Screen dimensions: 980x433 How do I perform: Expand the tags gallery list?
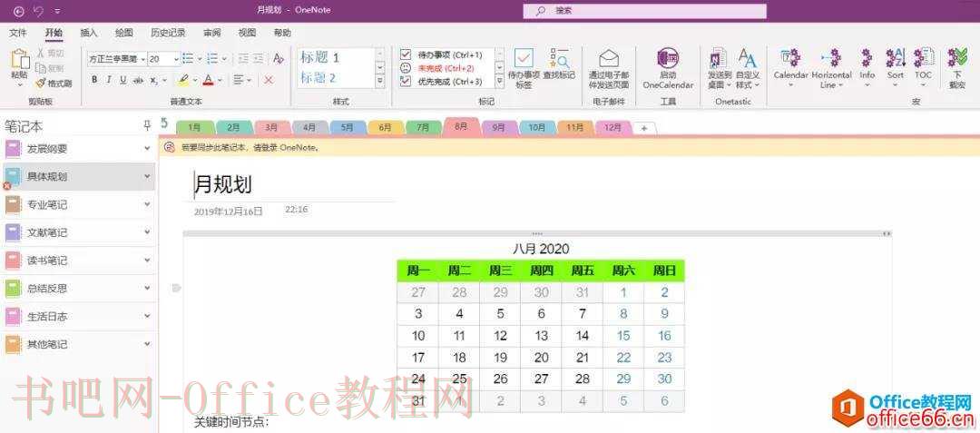(499, 81)
